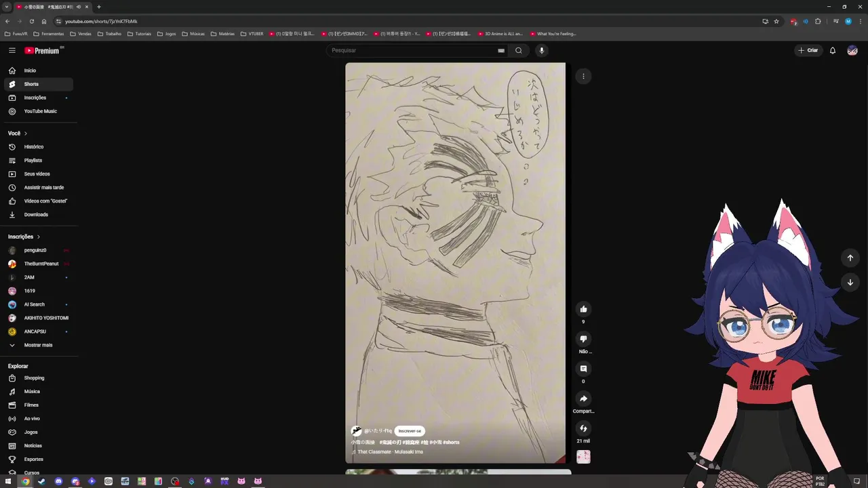Open the FuwuVR bookmarks folder
868x488 pixels.
click(x=16, y=33)
